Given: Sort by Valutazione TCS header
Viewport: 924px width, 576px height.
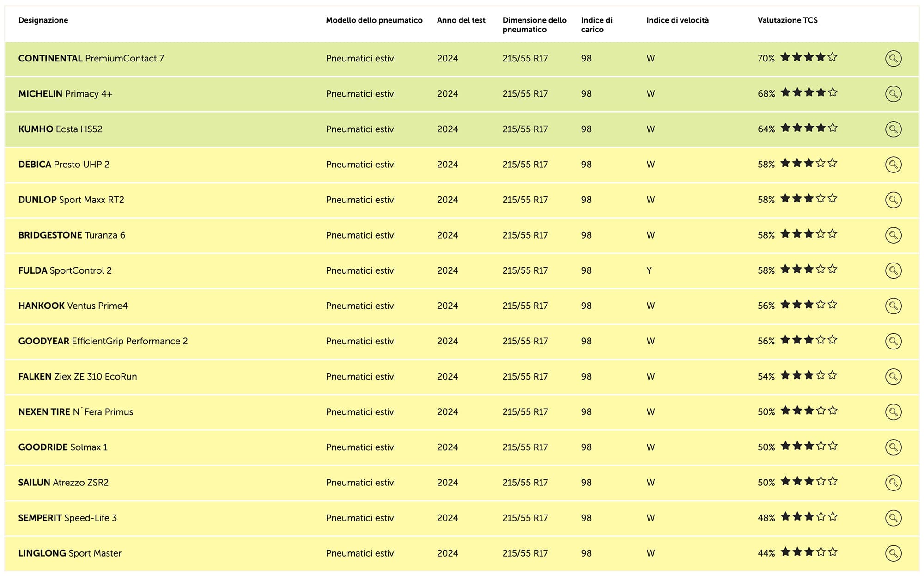Looking at the screenshot, I should (787, 20).
